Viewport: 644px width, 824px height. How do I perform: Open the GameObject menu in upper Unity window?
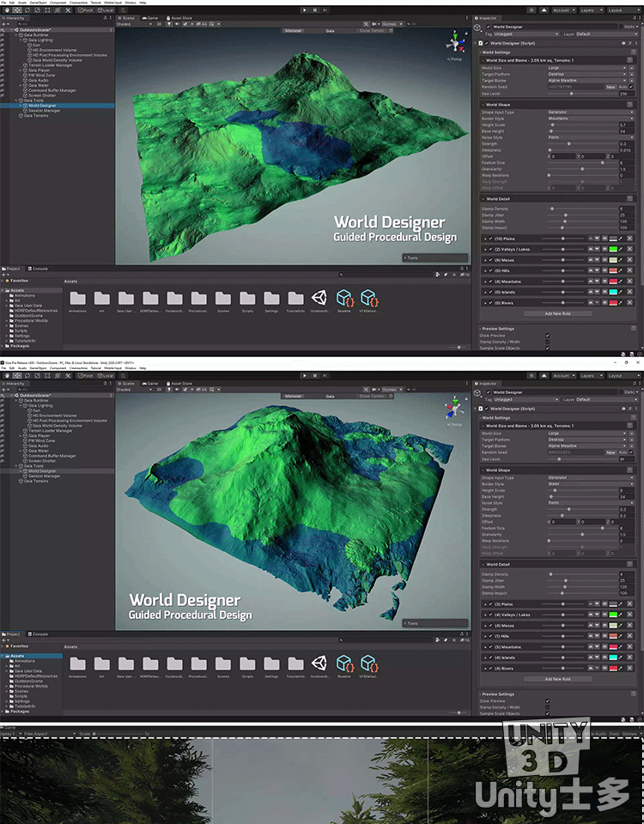coord(37,2)
